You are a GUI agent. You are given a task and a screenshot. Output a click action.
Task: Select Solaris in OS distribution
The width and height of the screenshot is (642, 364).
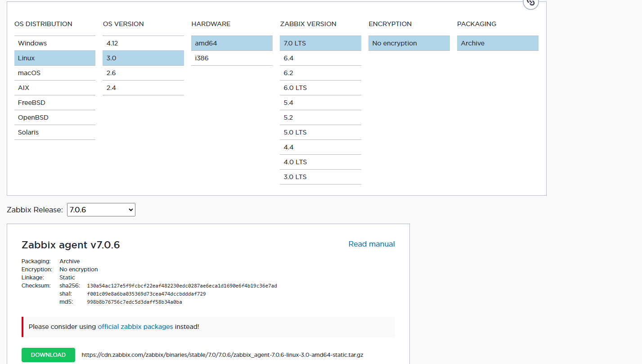click(54, 132)
